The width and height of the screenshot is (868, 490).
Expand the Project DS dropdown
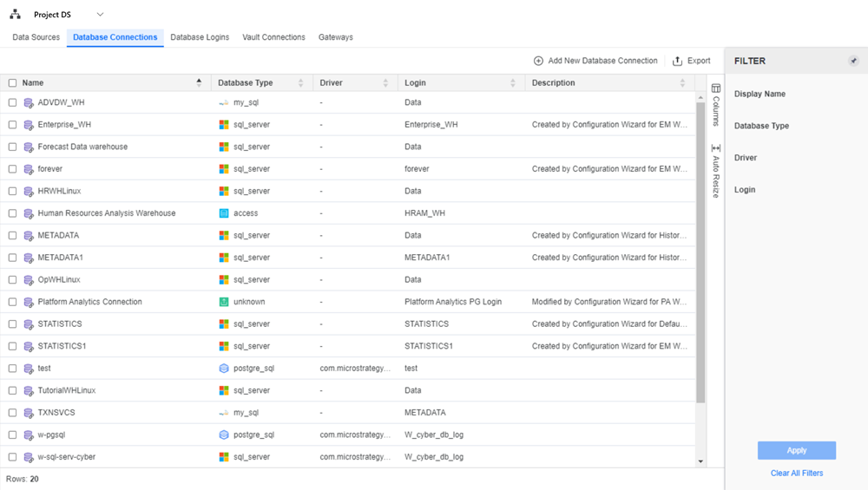[100, 15]
